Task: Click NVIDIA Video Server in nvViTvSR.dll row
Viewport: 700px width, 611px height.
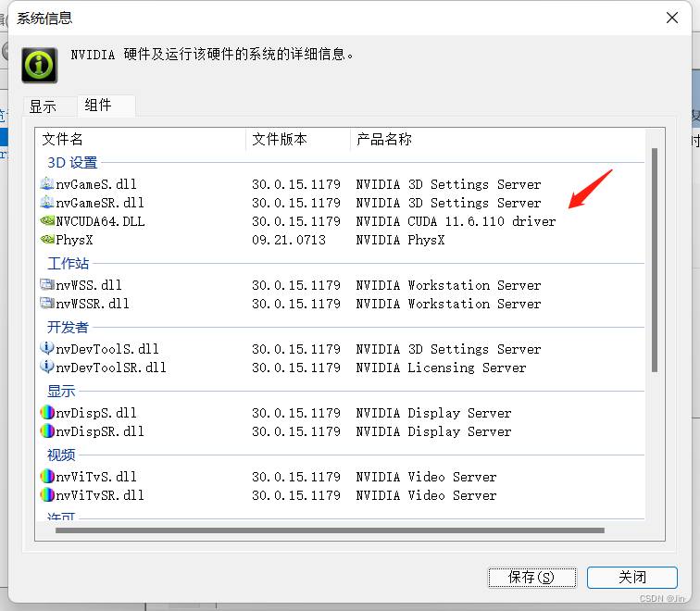Action: click(x=426, y=495)
